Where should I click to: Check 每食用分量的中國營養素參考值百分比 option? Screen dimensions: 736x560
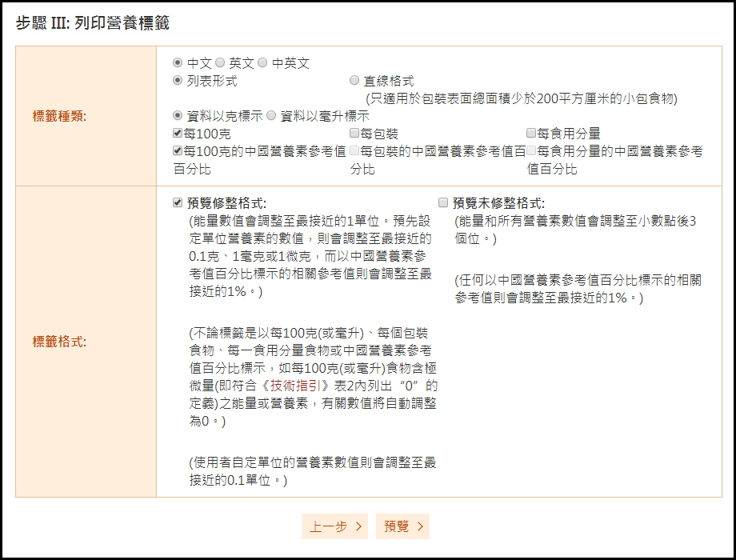pyautogui.click(x=531, y=150)
